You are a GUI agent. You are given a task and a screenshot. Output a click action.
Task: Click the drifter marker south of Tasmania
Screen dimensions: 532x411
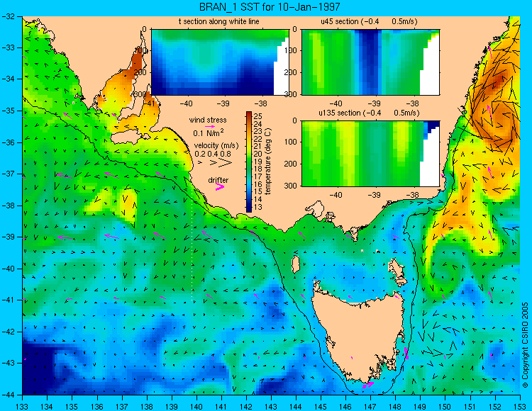(x=368, y=385)
